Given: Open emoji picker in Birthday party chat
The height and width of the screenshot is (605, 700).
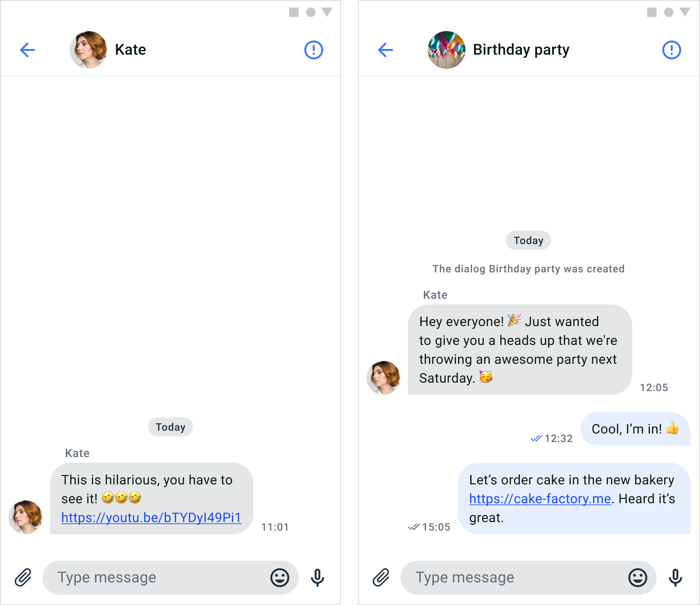Looking at the screenshot, I should (638, 577).
